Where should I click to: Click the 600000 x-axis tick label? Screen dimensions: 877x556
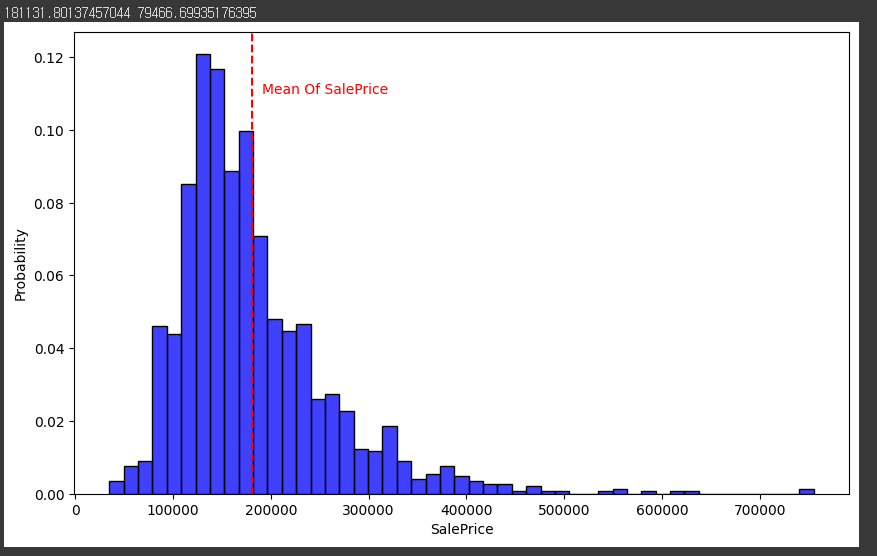662,510
